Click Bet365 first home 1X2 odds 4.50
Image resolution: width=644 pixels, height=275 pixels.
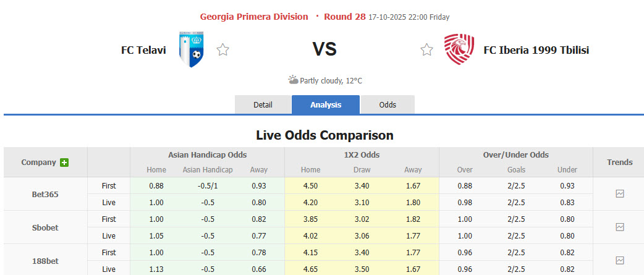tap(310, 185)
